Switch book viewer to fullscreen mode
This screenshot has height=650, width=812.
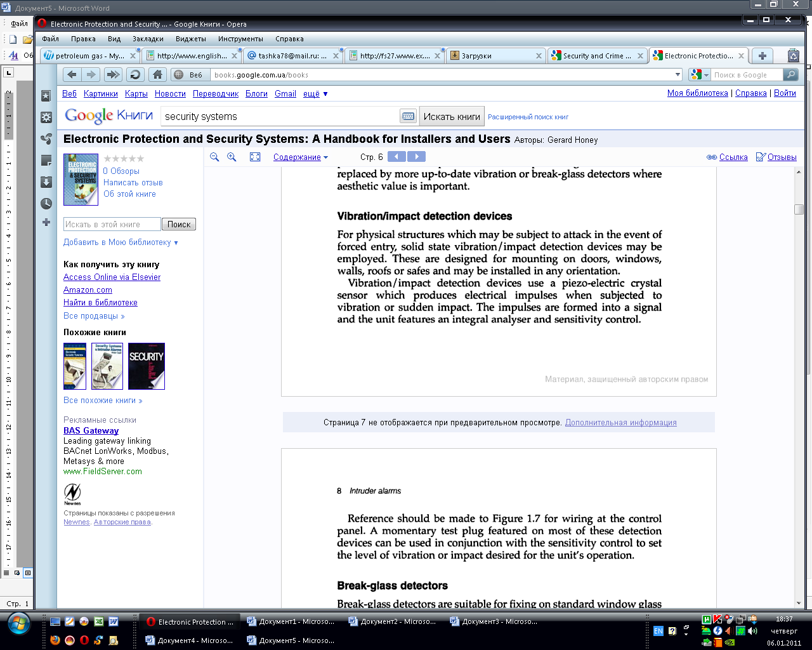pyautogui.click(x=255, y=157)
